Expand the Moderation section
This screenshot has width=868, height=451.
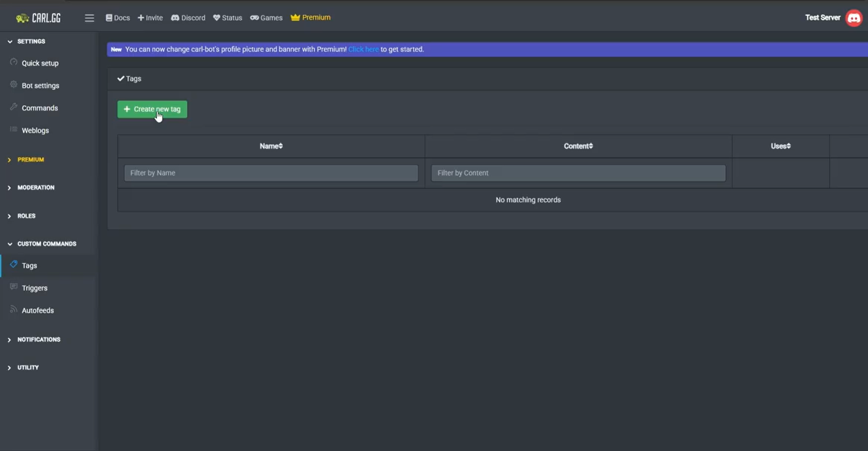[x=31, y=188]
